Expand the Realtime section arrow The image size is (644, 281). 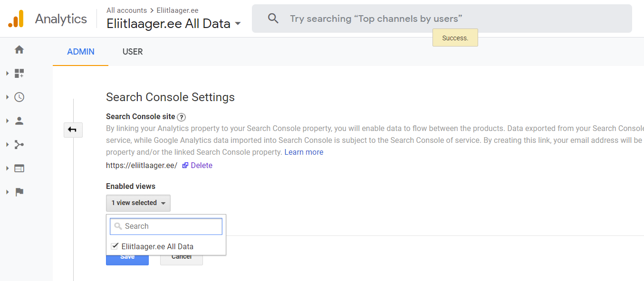pyautogui.click(x=7, y=97)
